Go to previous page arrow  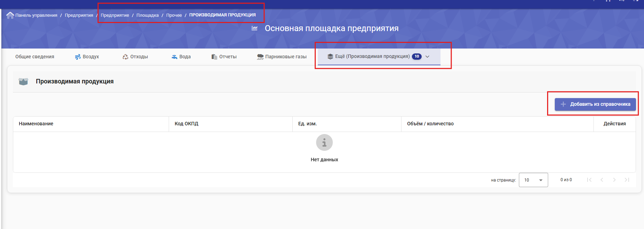pos(602,180)
